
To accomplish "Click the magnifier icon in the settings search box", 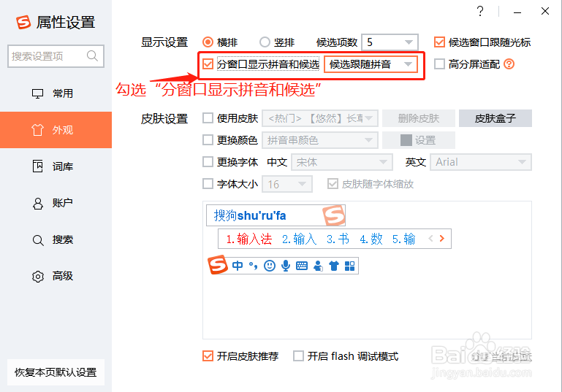I will 93,56.
